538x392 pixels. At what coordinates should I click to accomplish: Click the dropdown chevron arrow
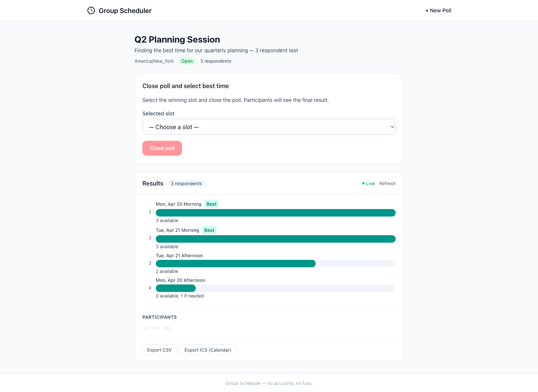click(x=392, y=127)
